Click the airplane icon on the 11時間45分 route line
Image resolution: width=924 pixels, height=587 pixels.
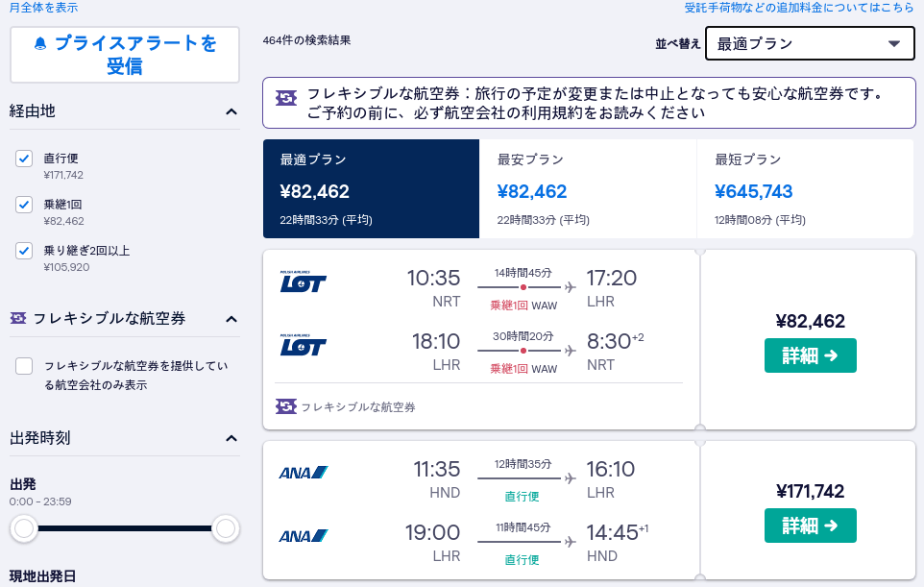click(x=570, y=542)
